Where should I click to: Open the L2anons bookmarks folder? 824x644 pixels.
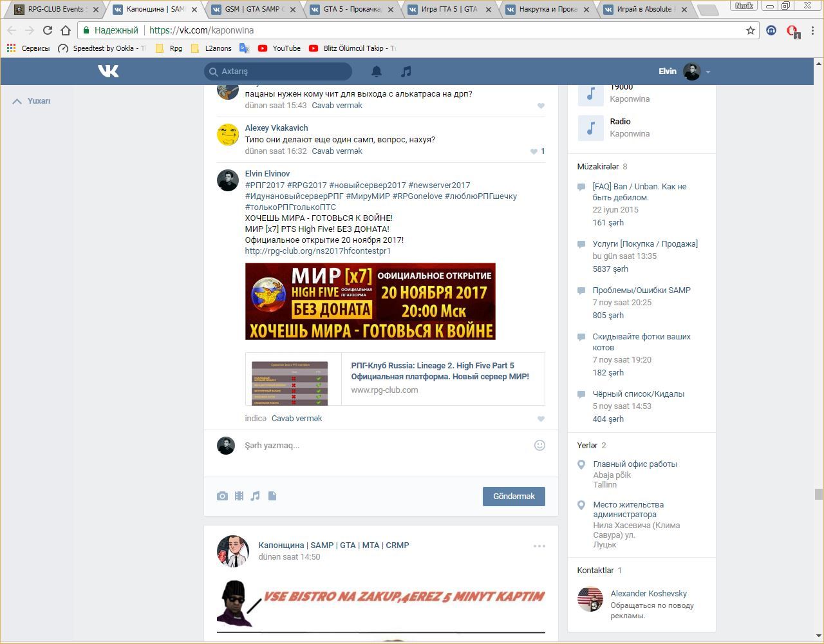coord(211,48)
